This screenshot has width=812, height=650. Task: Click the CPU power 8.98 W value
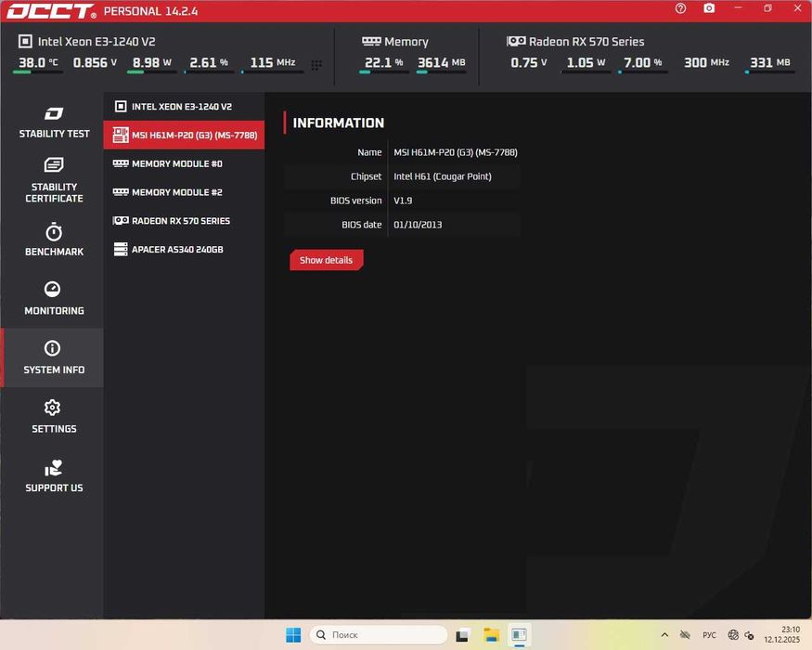click(x=152, y=63)
